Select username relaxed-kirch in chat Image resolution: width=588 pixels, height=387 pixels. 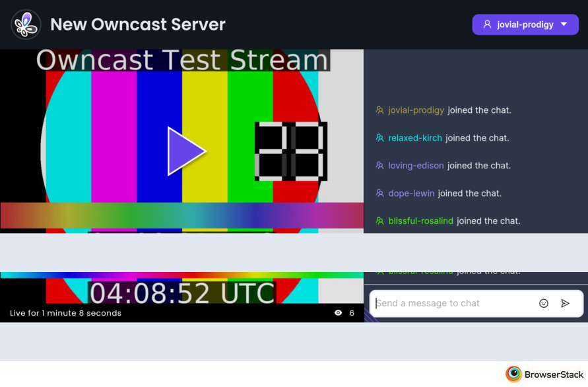coord(414,138)
